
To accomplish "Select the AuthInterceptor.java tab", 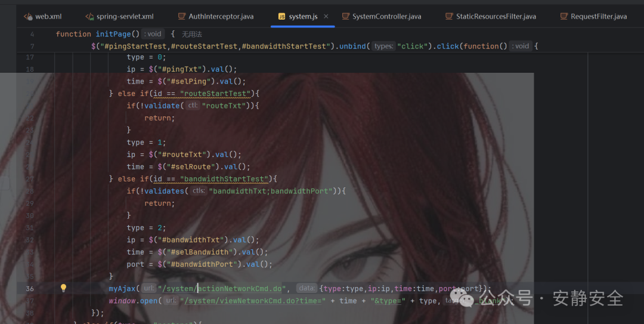I will (x=216, y=17).
